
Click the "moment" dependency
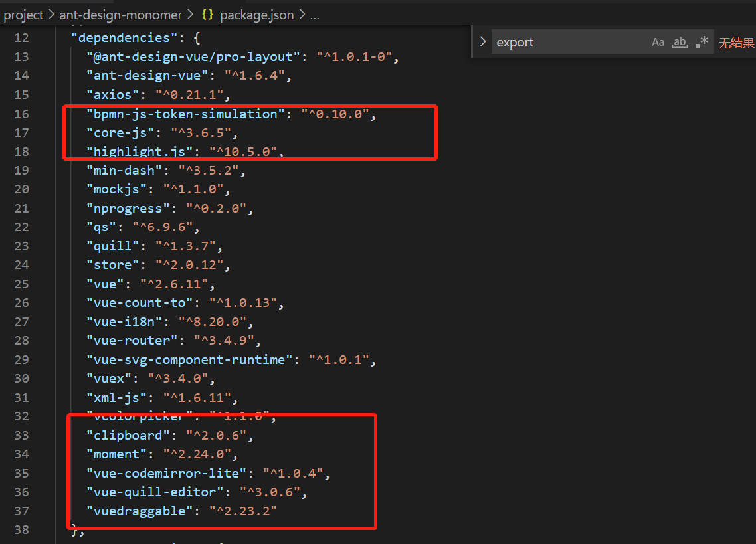tap(117, 454)
